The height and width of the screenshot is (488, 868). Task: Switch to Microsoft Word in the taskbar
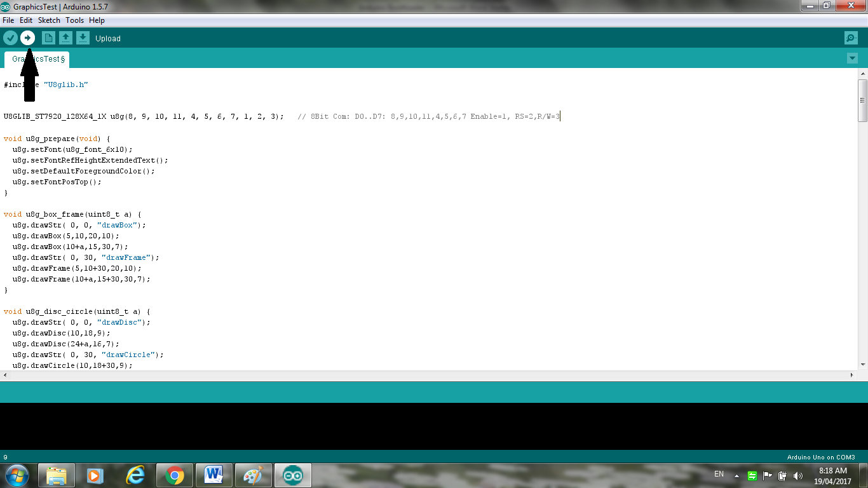214,475
